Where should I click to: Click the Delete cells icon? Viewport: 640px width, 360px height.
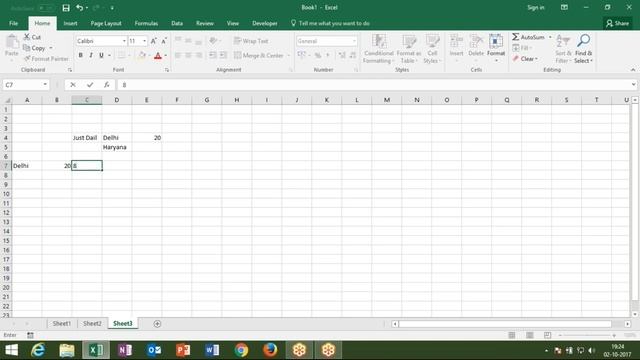tap(476, 42)
